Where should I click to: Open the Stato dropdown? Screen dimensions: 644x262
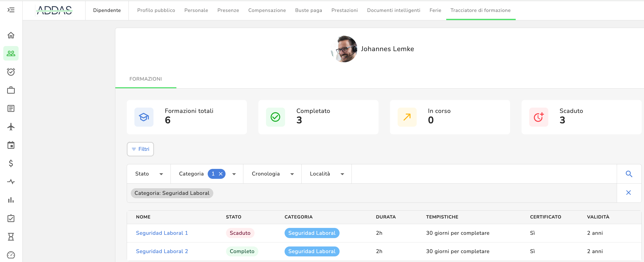pos(149,174)
